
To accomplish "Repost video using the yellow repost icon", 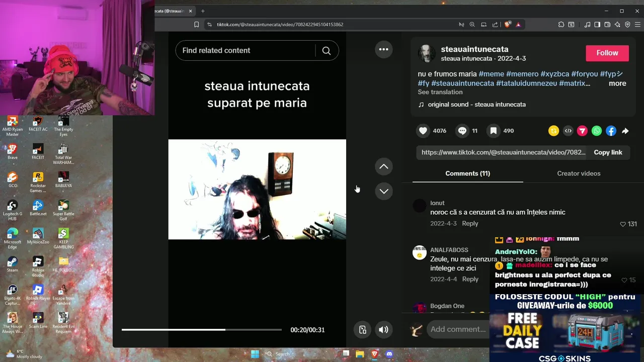I will (x=554, y=131).
